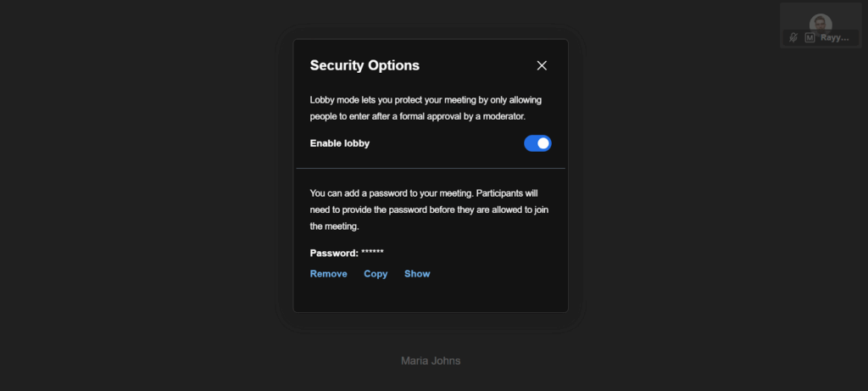Copy the meeting password
The width and height of the screenshot is (868, 391).
(x=376, y=274)
